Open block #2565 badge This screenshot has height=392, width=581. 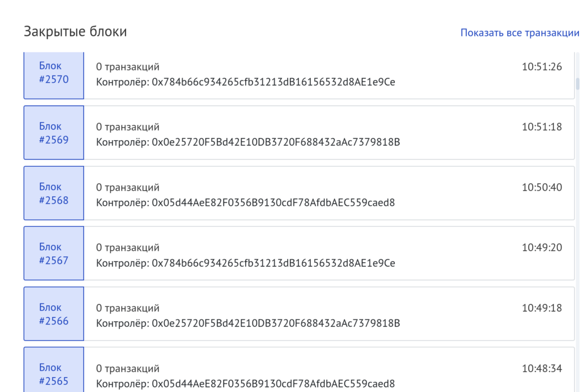(x=54, y=374)
